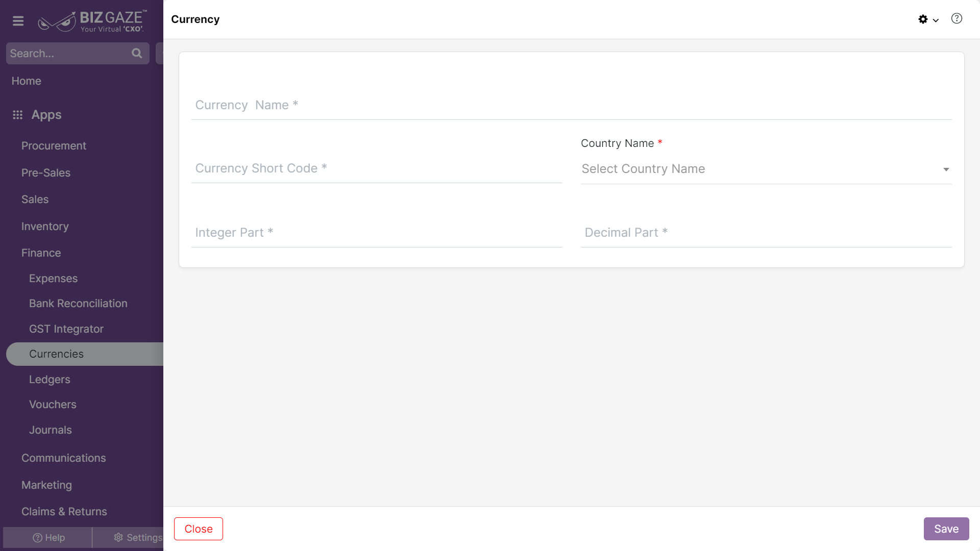Open Sales module
Screen dimensions: 980x551
pos(35,199)
